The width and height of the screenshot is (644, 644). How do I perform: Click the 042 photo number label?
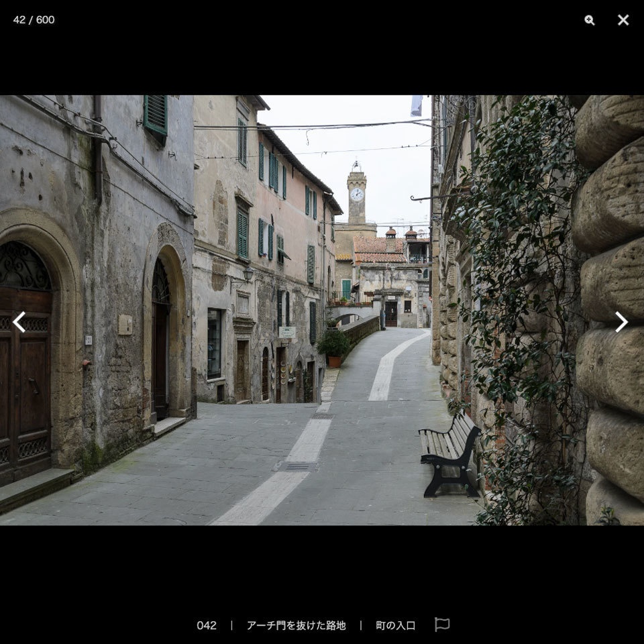tap(207, 625)
